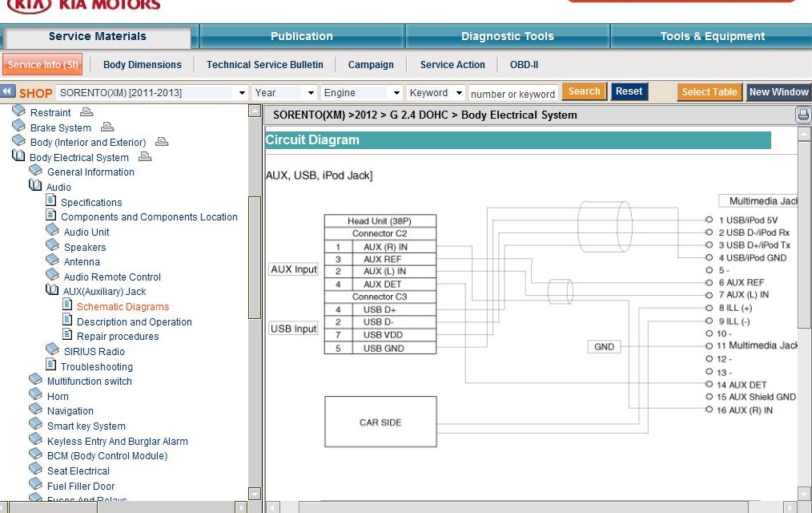This screenshot has width=812, height=513.
Task: Open the Technical Service Bulletin menu item
Action: [x=264, y=65]
